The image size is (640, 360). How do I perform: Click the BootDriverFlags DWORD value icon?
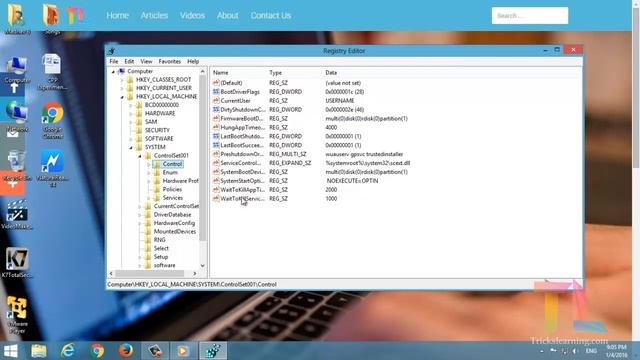[216, 92]
